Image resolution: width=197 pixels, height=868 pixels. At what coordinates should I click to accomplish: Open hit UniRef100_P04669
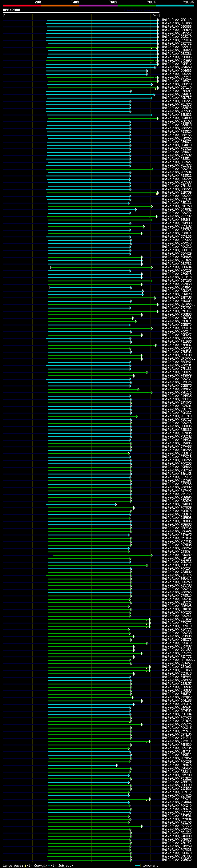(177, 67)
